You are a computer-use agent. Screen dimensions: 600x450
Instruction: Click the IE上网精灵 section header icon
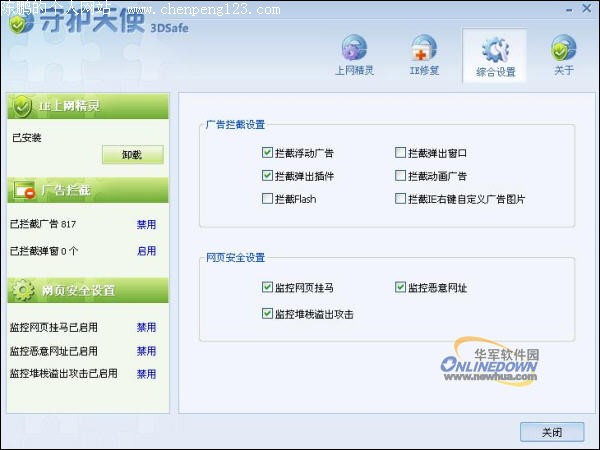tap(22, 106)
